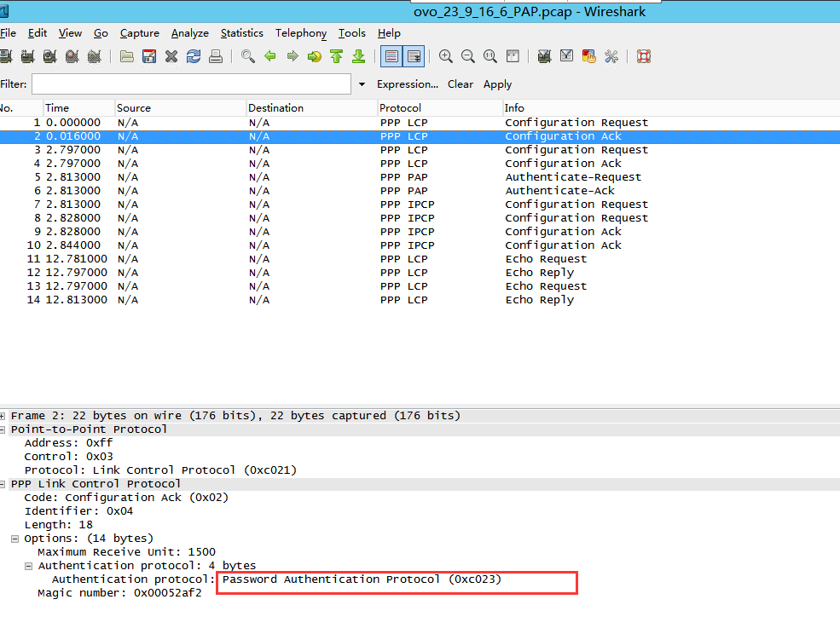Expand the Frame 2 tree node
This screenshot has width=840, height=634.
point(3,416)
